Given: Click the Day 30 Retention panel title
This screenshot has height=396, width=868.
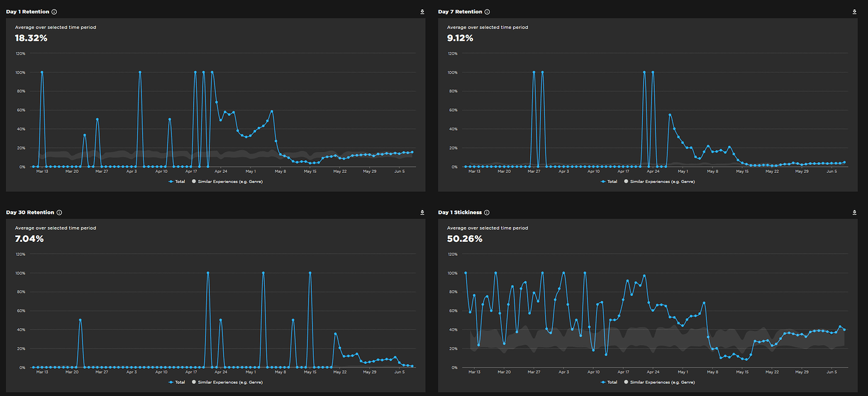Looking at the screenshot, I should click(30, 212).
